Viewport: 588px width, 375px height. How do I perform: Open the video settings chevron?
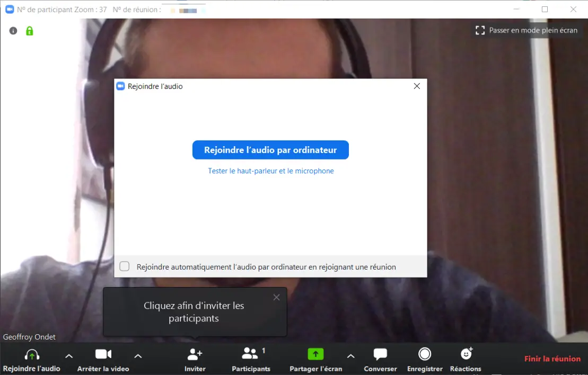(138, 356)
